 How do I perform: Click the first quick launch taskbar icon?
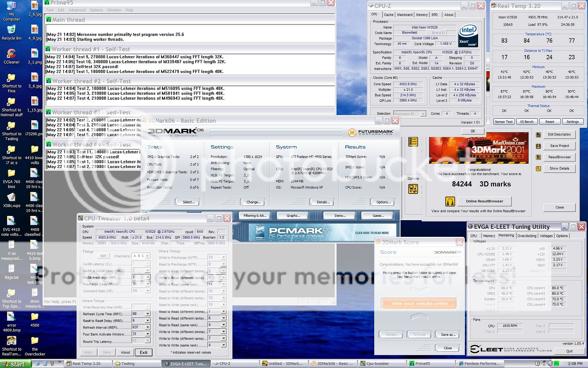click(x=37, y=364)
